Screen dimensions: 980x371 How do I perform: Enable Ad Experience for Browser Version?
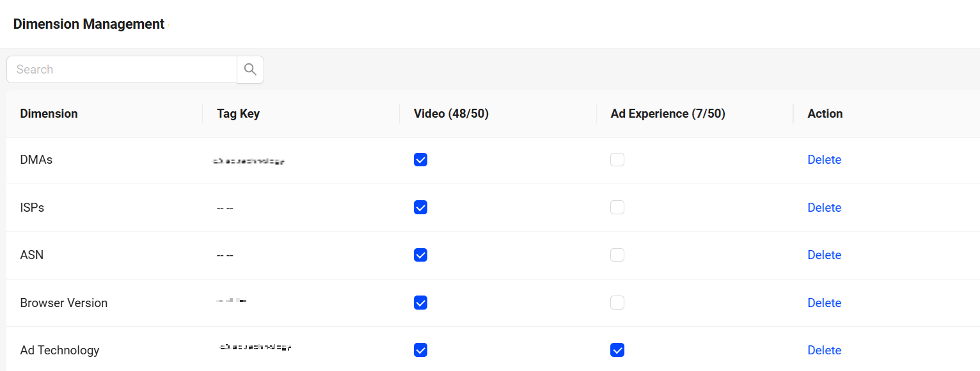(617, 303)
